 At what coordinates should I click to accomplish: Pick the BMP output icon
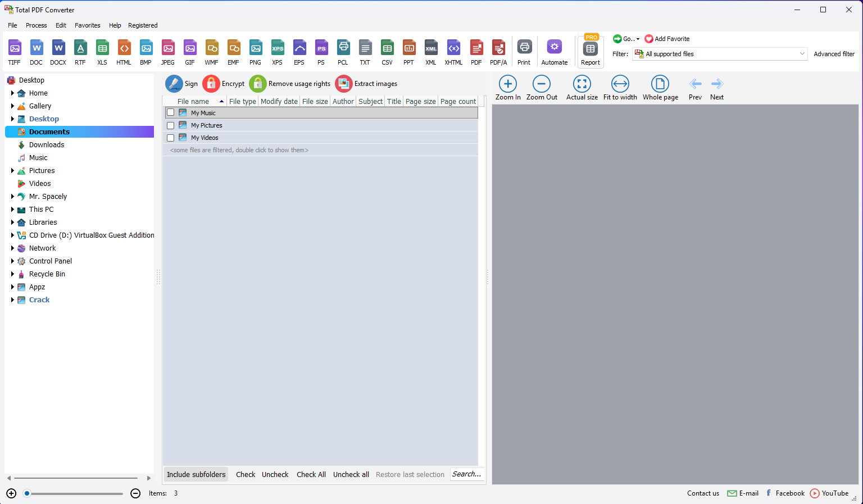(x=146, y=53)
